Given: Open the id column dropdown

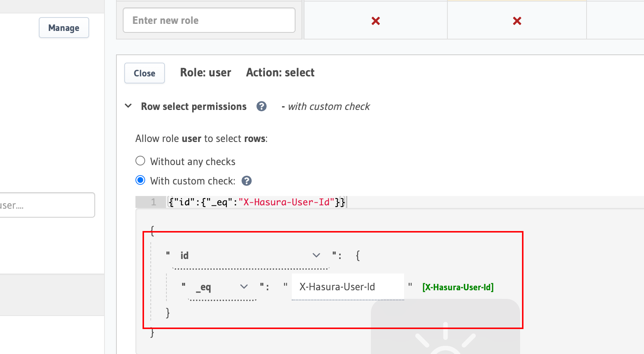Looking at the screenshot, I should (x=251, y=256).
